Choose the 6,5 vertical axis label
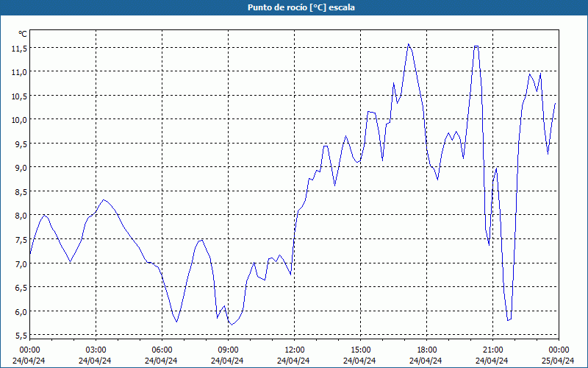Viewport: 588px width, 368px height. tap(21, 288)
